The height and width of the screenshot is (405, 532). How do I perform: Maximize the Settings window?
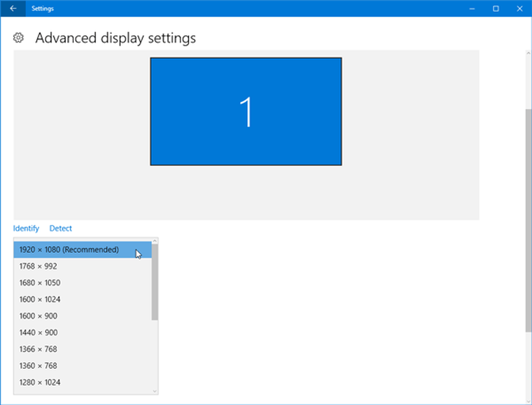point(496,9)
